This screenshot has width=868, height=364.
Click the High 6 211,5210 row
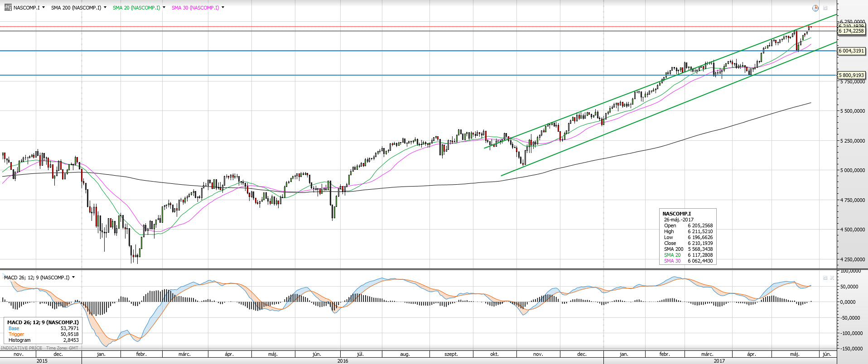[688, 231]
